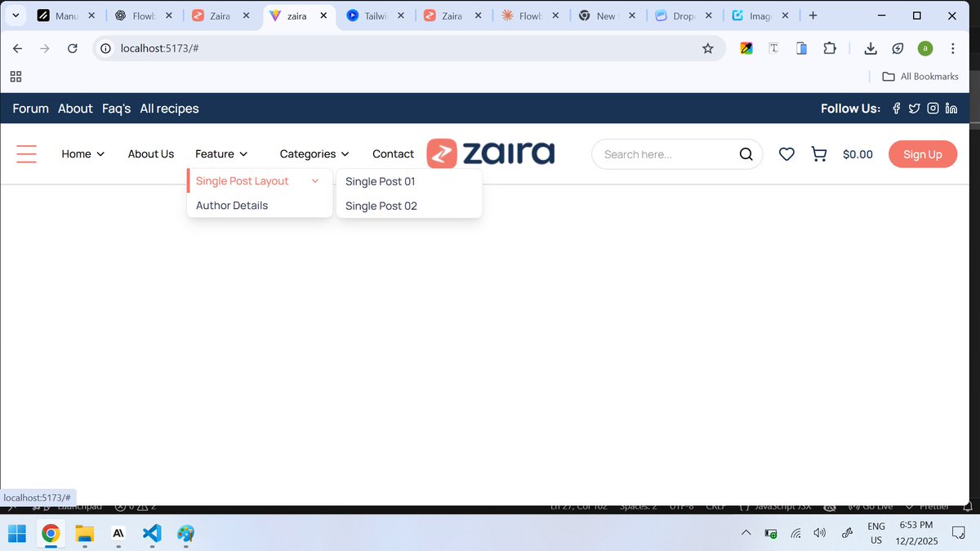The width and height of the screenshot is (980, 551).
Task: Open the Faq's link in top bar
Action: (x=116, y=109)
